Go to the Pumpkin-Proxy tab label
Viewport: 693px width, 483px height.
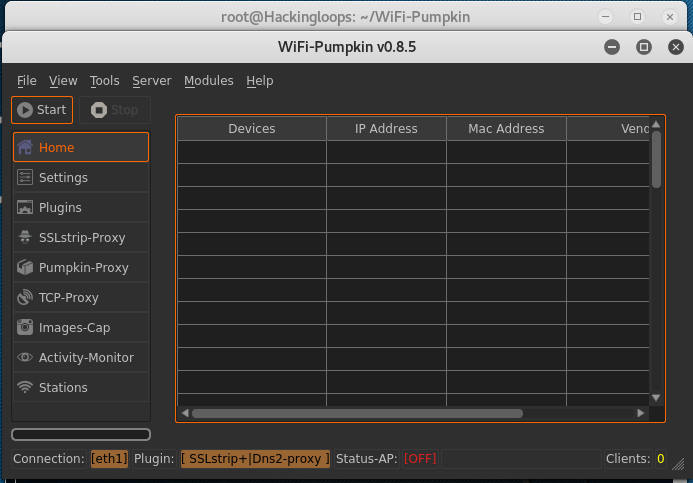pos(84,268)
